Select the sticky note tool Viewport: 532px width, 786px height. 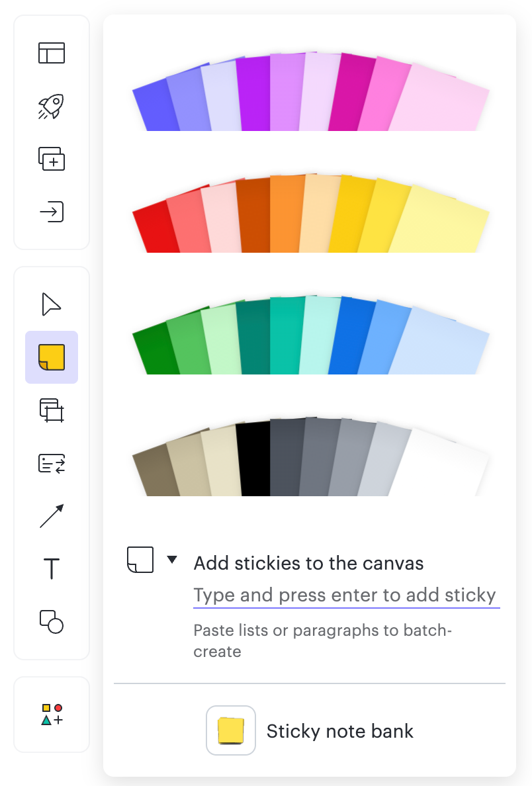(x=52, y=357)
